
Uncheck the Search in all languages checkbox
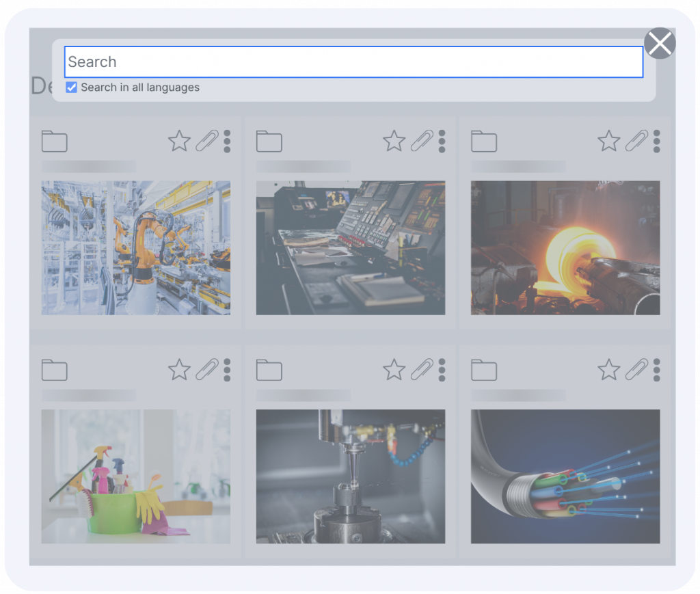(x=72, y=87)
